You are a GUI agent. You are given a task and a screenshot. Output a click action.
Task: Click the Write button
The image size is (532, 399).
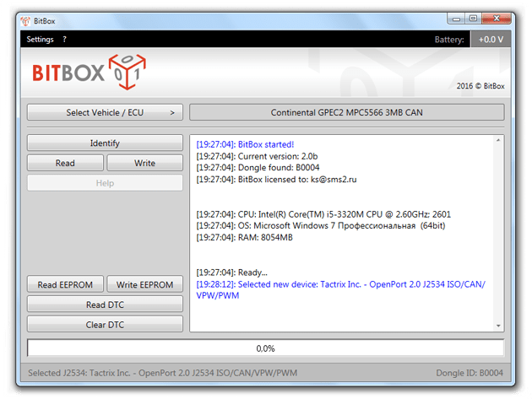(145, 163)
